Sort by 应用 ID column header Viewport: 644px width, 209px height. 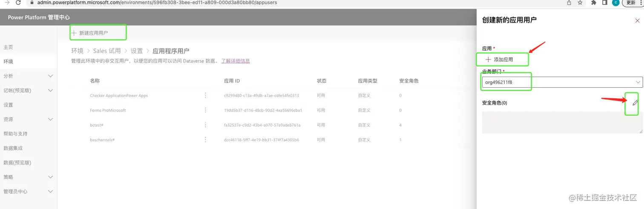click(x=232, y=81)
